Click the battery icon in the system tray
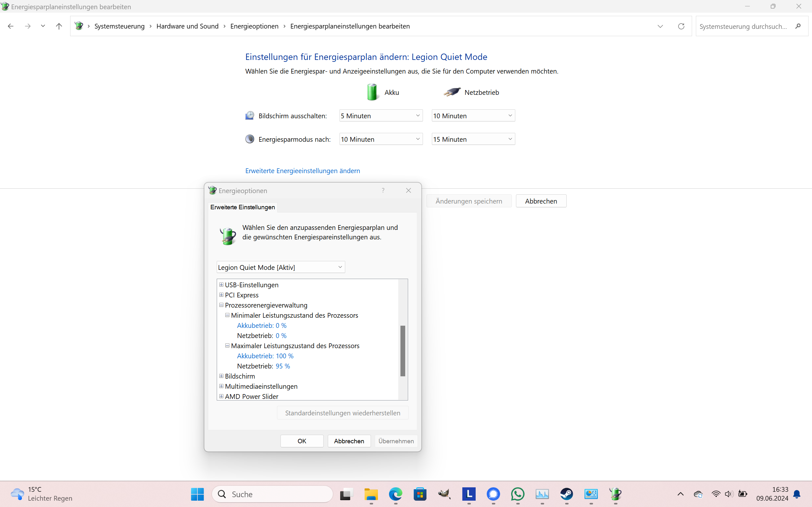The height and width of the screenshot is (507, 812). coord(743,494)
